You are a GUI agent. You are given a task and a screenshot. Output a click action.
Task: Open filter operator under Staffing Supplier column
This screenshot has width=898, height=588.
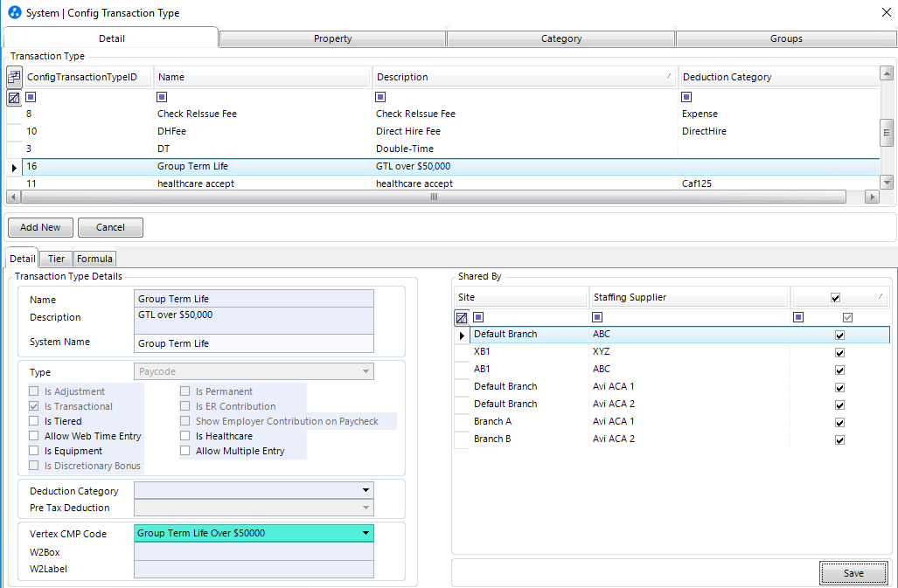pos(597,317)
